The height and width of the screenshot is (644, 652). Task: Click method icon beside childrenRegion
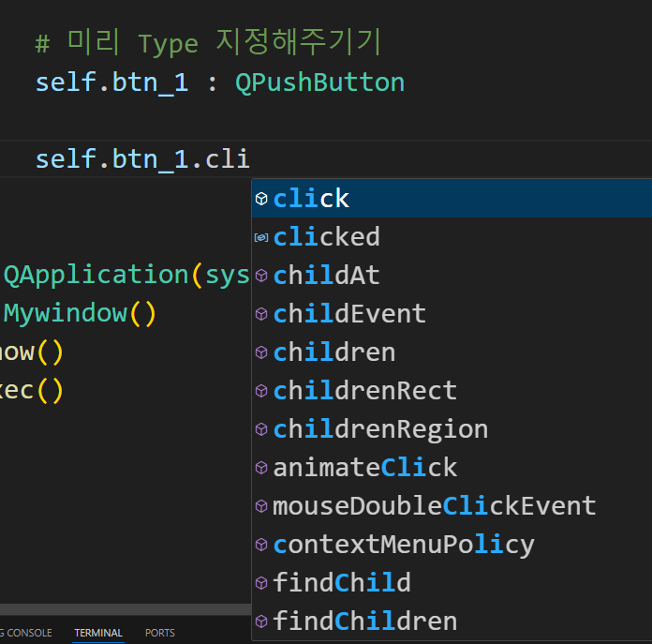pos(261,429)
